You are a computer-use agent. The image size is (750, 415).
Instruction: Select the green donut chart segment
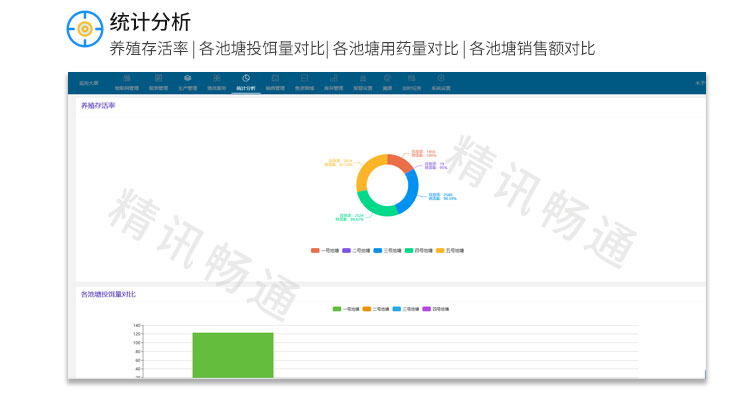(x=379, y=209)
